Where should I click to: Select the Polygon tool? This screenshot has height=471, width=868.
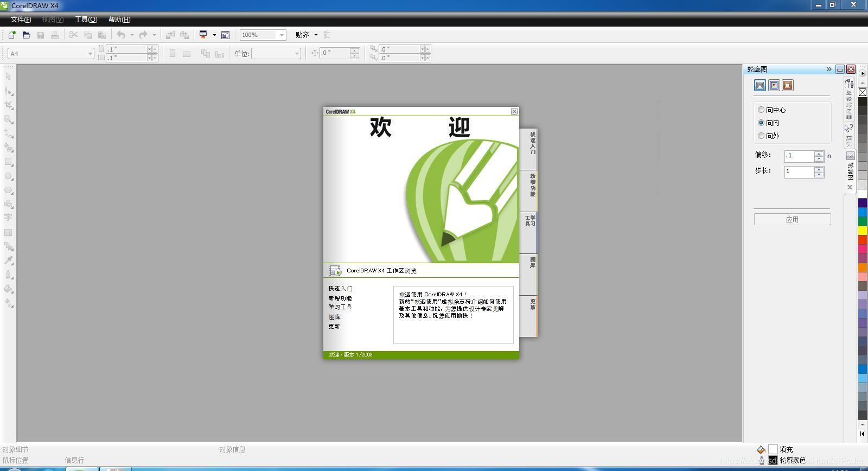tap(8, 190)
